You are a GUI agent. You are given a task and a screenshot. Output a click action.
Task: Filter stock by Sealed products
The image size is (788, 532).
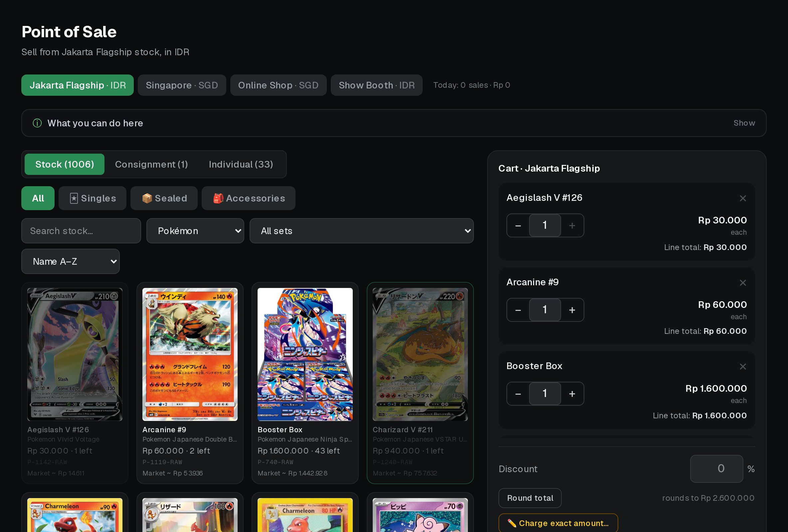coord(164,198)
